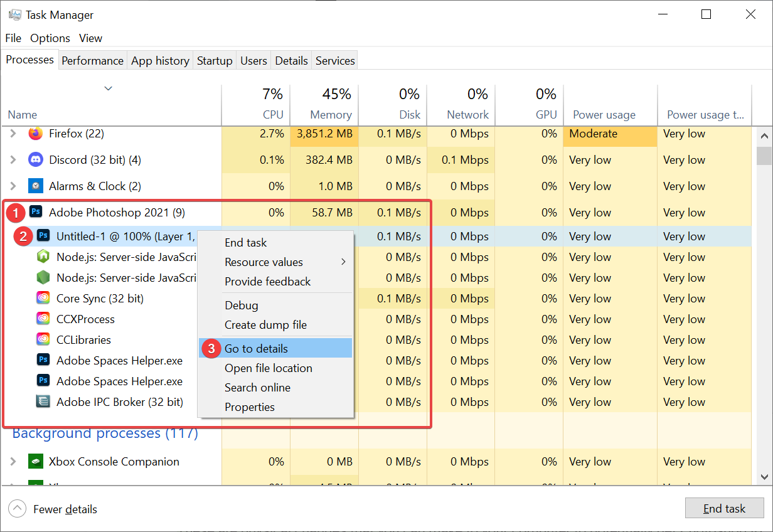
Task: Click the CCXProcess icon
Action: click(x=43, y=319)
